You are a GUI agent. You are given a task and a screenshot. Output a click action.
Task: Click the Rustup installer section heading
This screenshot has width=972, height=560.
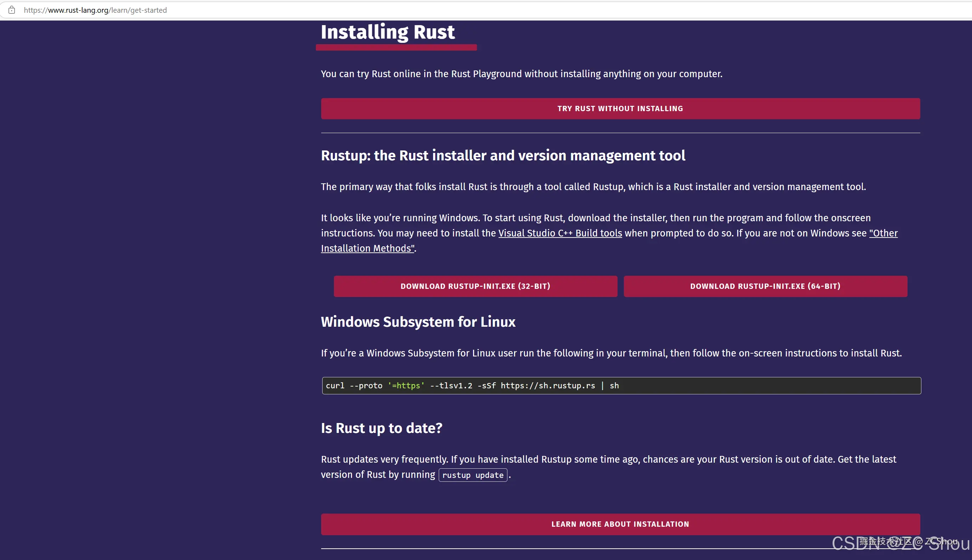click(x=503, y=156)
